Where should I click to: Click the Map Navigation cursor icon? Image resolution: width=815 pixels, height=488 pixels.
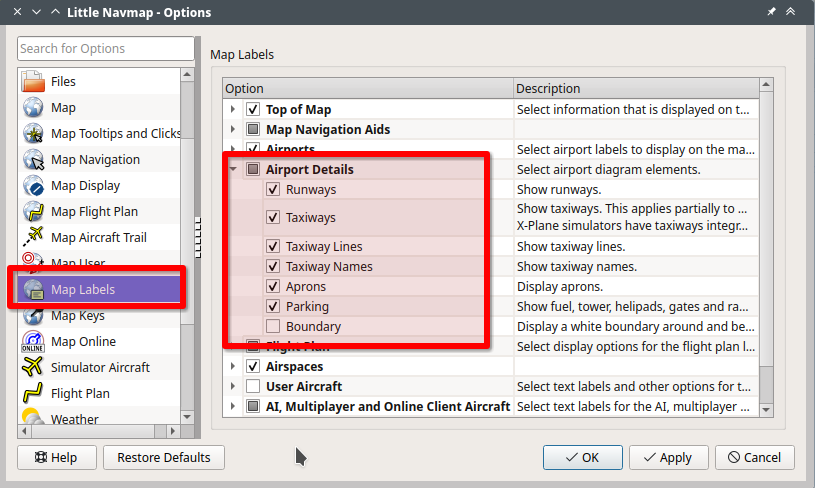point(33,159)
